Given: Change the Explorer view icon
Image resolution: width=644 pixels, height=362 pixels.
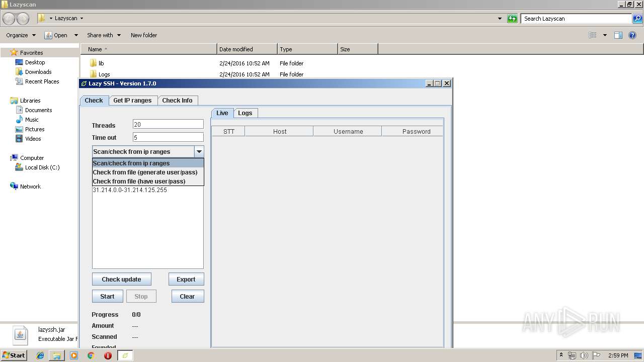Looking at the screenshot, I should point(593,35).
